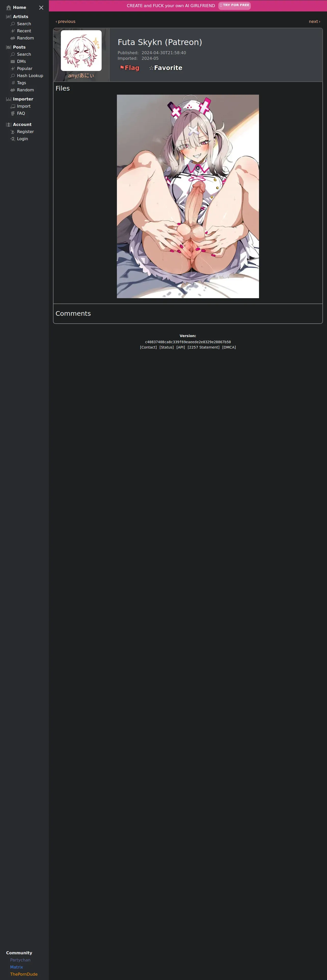The image size is (327, 980).
Task: Click the Login icon in the sidebar
Action: pos(13,139)
